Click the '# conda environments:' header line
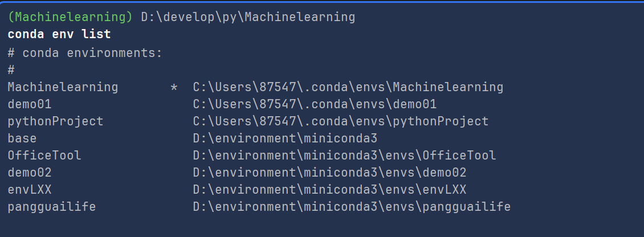This screenshot has height=237, width=644. click(x=85, y=53)
